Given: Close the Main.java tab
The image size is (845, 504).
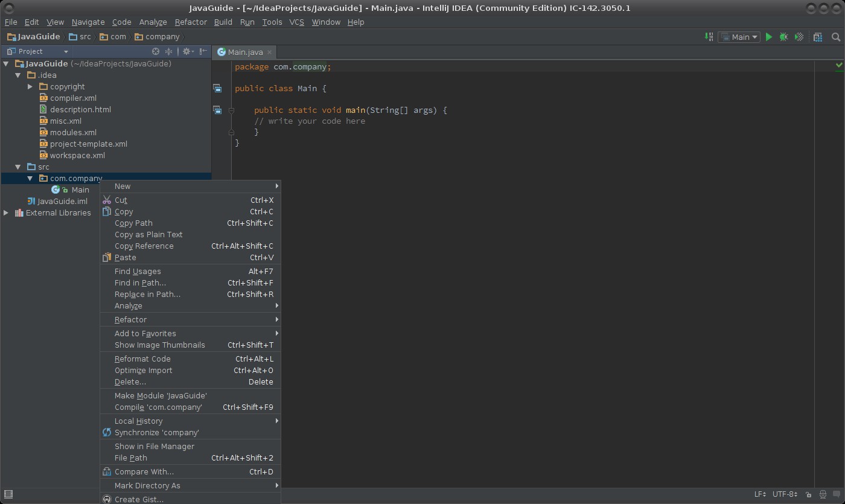Looking at the screenshot, I should point(269,52).
